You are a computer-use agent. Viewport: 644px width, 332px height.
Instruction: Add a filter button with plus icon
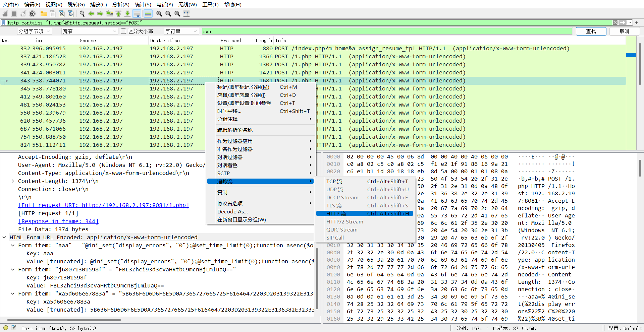pyautogui.click(x=636, y=22)
